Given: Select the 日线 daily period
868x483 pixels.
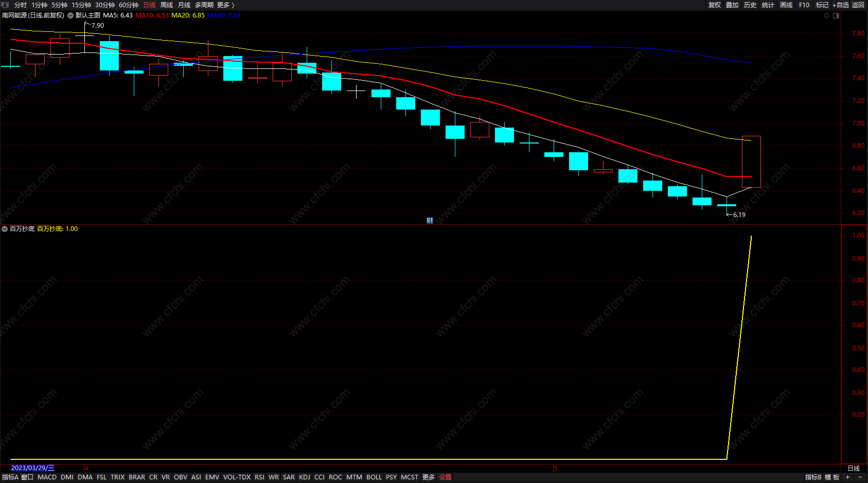Looking at the screenshot, I should pos(149,5).
